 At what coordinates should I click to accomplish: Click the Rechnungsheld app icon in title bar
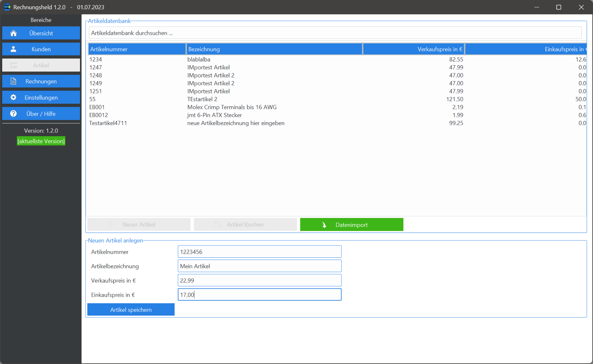point(7,7)
